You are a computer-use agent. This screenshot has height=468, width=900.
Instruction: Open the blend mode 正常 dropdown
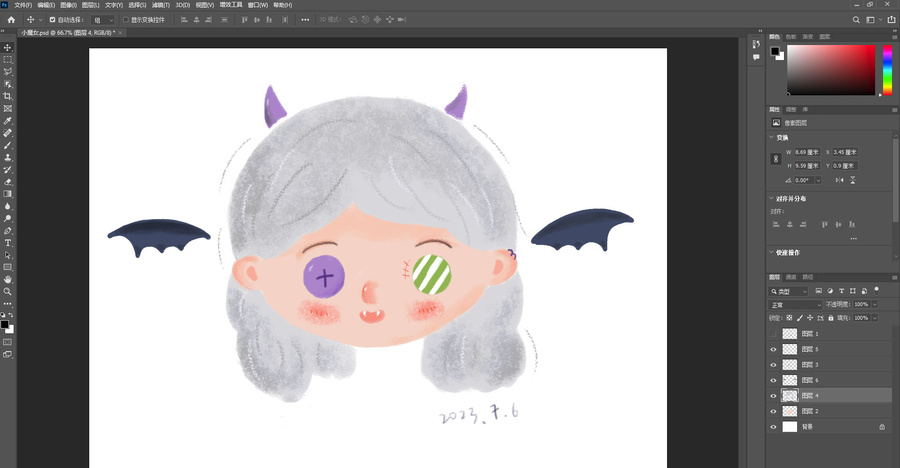coord(795,305)
